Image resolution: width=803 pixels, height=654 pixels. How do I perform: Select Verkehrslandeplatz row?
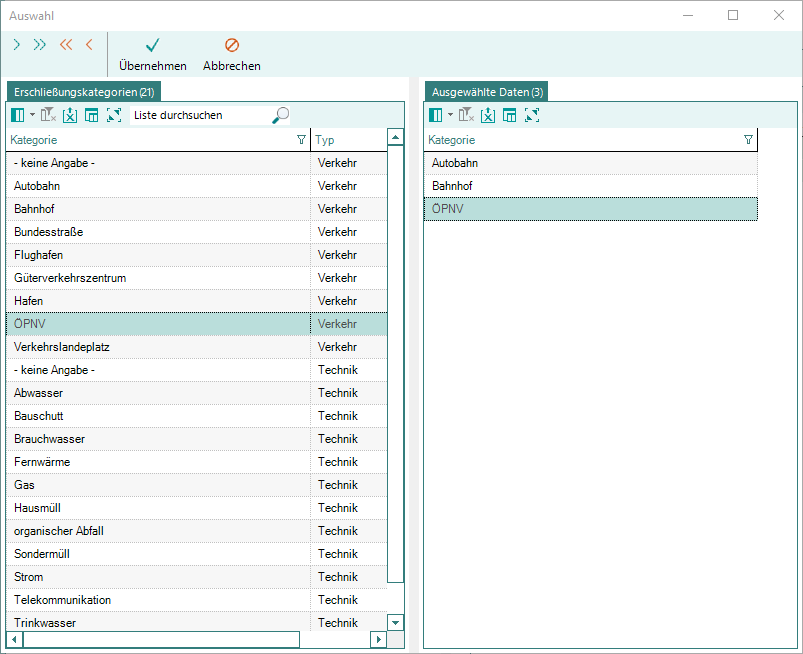click(x=197, y=347)
